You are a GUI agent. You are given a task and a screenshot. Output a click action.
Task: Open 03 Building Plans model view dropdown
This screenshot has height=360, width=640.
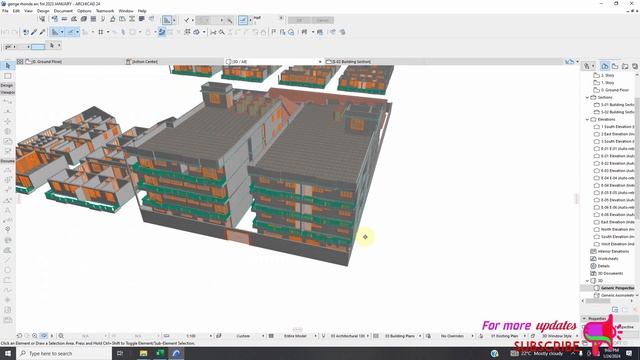click(x=420, y=336)
